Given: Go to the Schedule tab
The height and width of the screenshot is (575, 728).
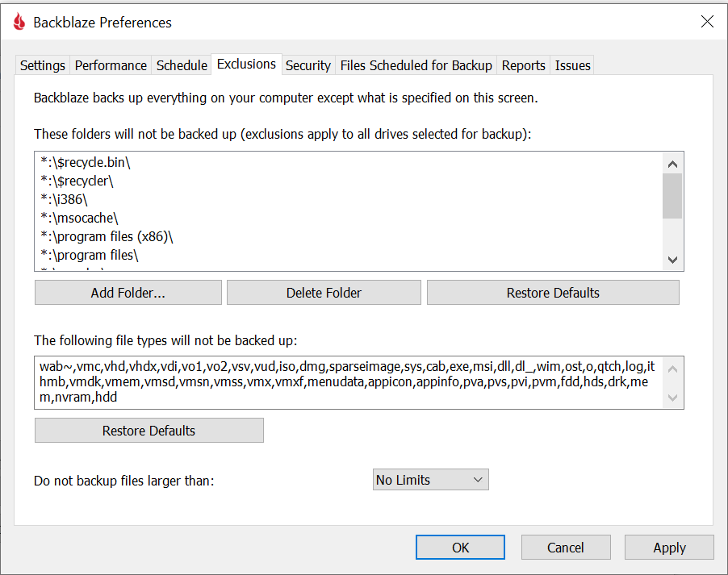Looking at the screenshot, I should pyautogui.click(x=182, y=65).
